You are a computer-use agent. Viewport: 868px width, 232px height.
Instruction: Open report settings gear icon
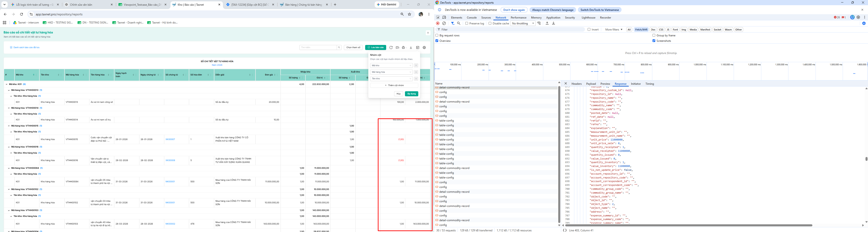424,47
